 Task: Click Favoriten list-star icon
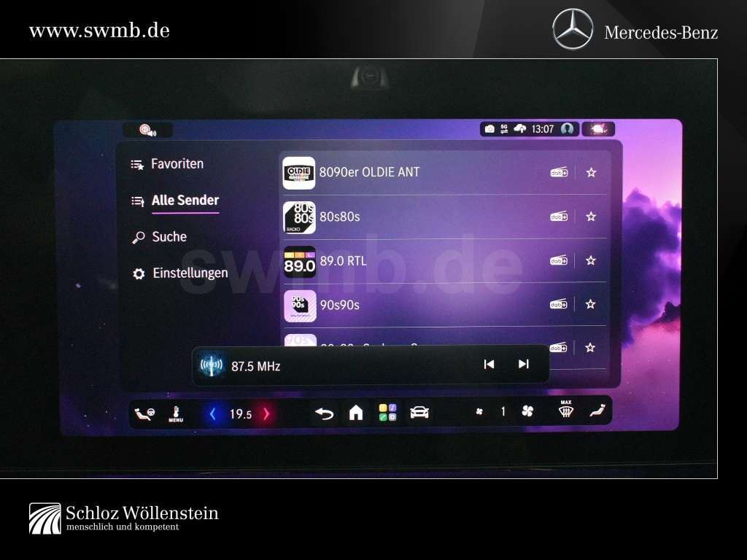(137, 165)
